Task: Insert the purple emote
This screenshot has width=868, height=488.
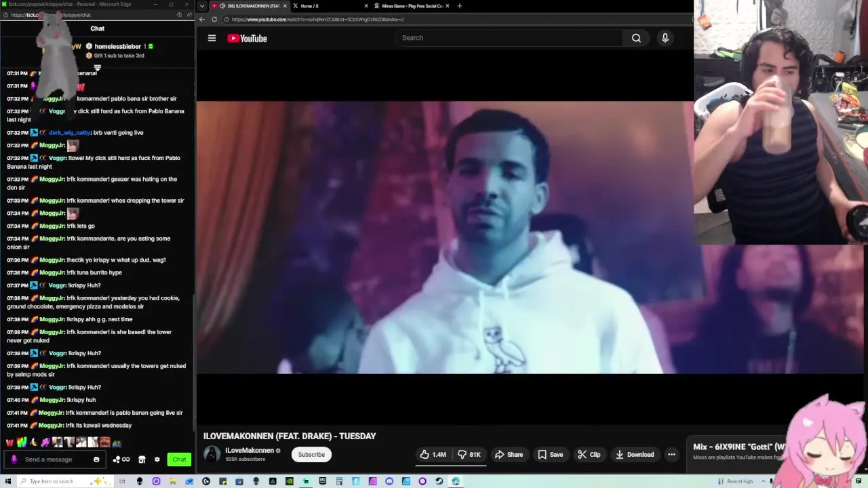Action: (x=45, y=443)
